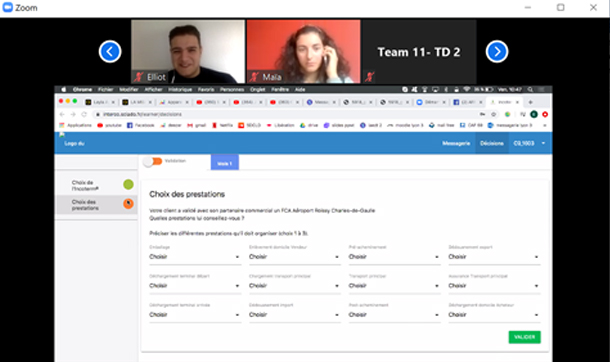Viewport: 610px width, 362px height.
Task: Click the green Choix de l'incoterm status circle
Action: tap(128, 184)
